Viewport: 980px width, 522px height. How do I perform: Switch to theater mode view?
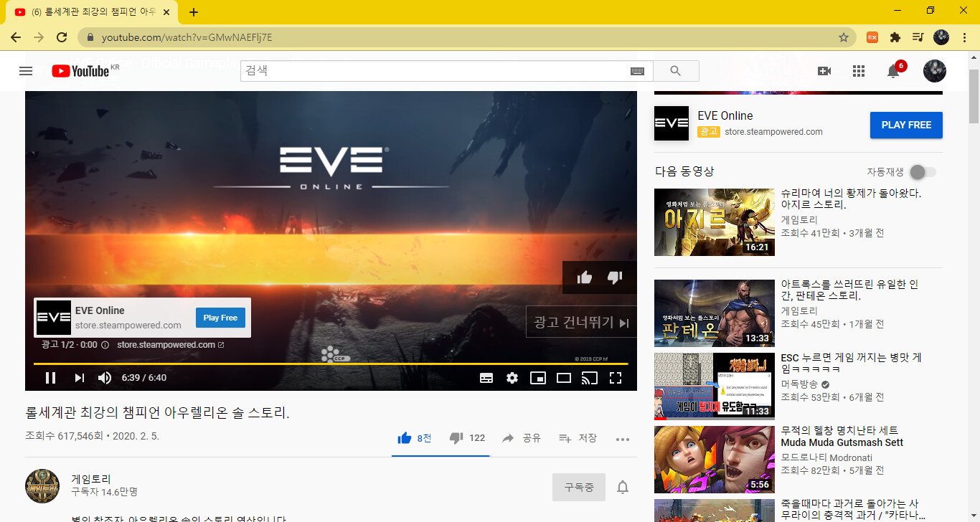tap(564, 378)
